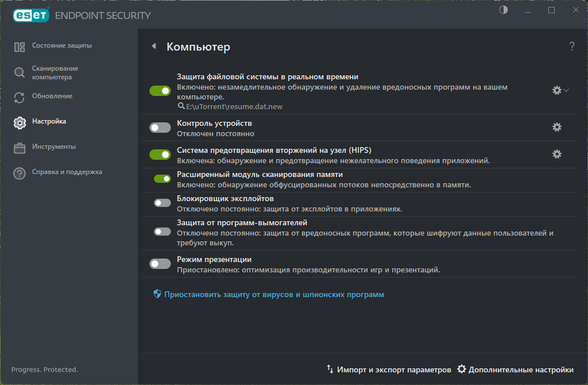Open the help question mark icon

pos(572,47)
